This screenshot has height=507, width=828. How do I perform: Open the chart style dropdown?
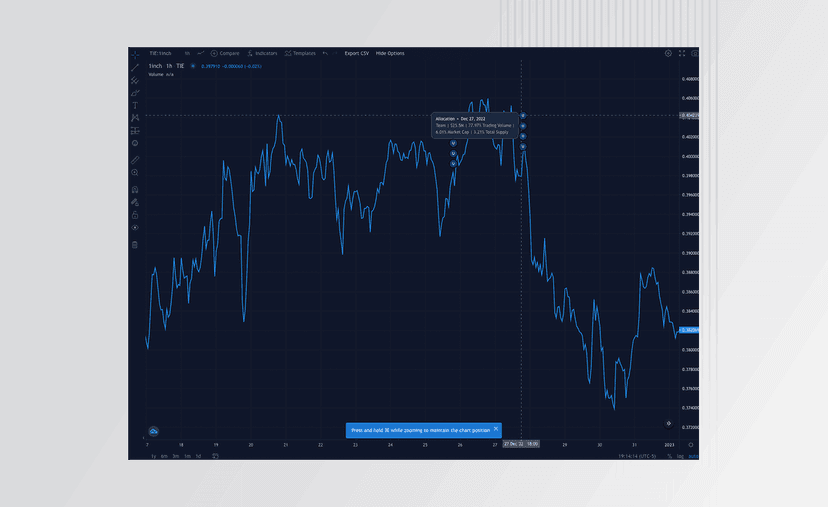[201, 53]
